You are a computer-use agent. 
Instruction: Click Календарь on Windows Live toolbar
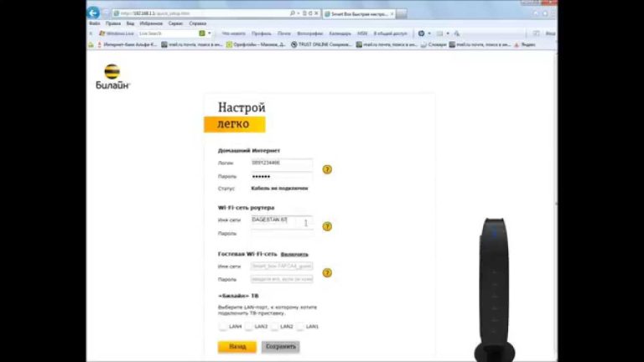coord(340,34)
